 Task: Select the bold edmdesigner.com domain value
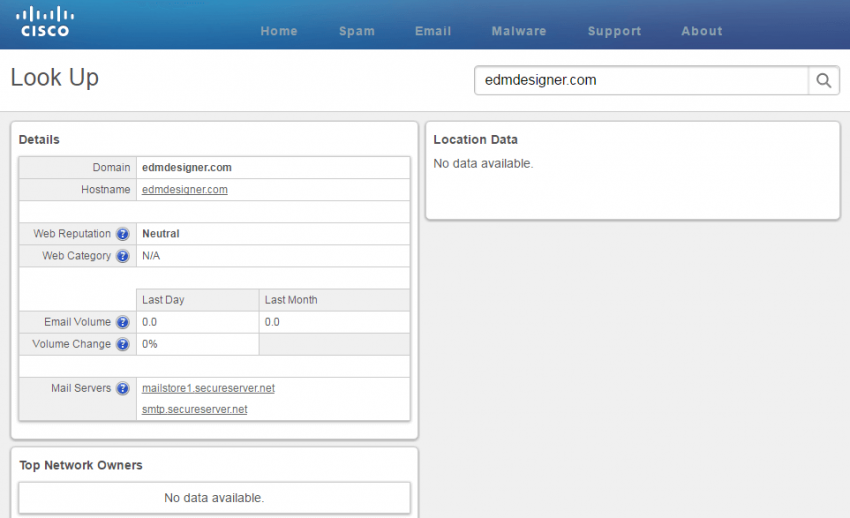pos(187,167)
